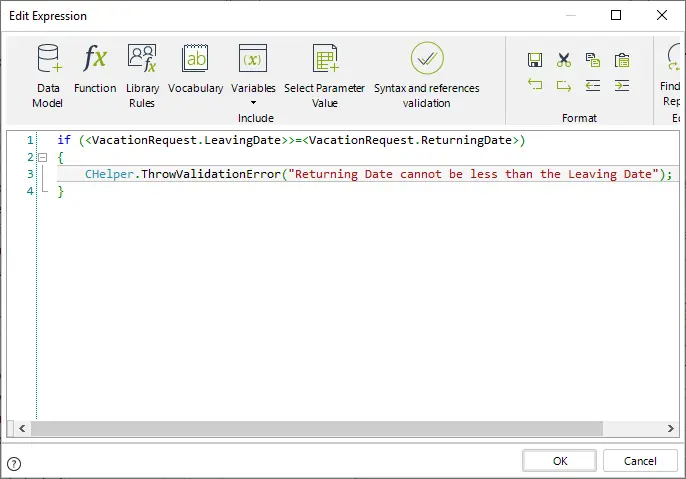This screenshot has height=479, width=686.
Task: Click the Cancel button
Action: point(640,461)
